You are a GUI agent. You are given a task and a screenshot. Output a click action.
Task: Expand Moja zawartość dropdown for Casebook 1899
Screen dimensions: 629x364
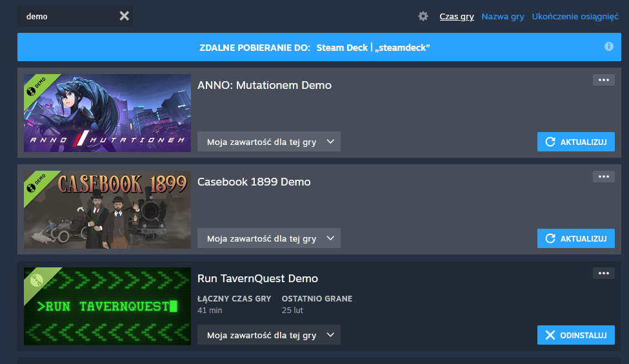[269, 238]
